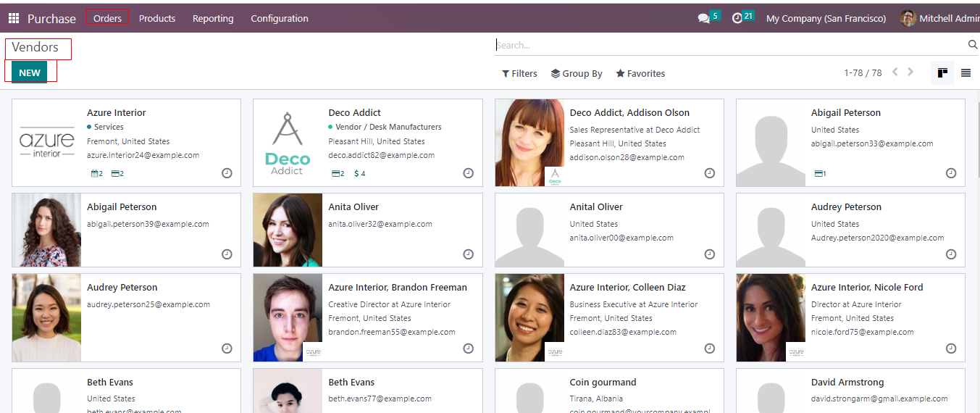Open the Favorites dropdown

[640, 74]
